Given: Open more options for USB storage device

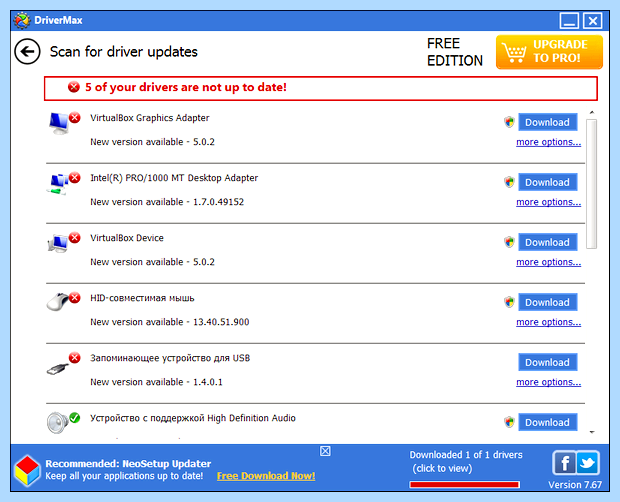Looking at the screenshot, I should tap(548, 382).
